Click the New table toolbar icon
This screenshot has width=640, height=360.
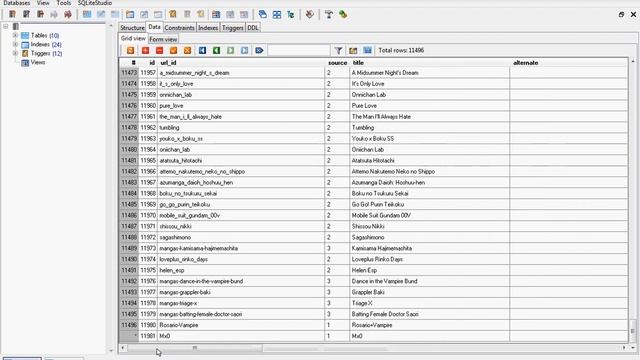coord(87,15)
